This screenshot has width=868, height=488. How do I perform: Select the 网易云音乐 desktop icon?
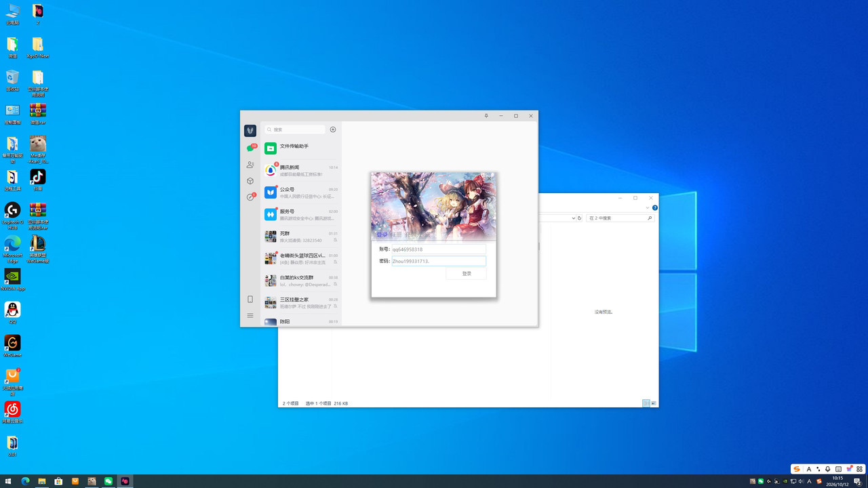coord(12,412)
